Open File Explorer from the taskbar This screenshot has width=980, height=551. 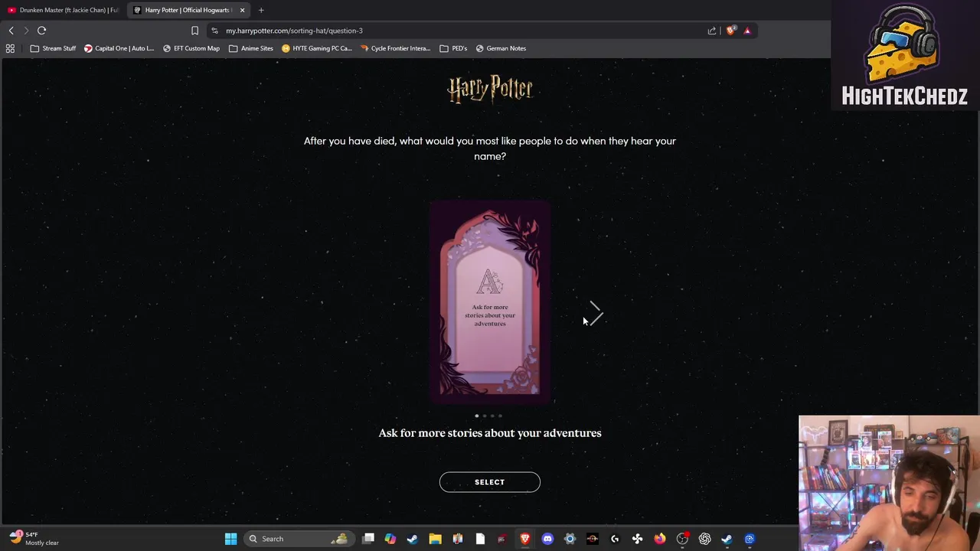[435, 539]
